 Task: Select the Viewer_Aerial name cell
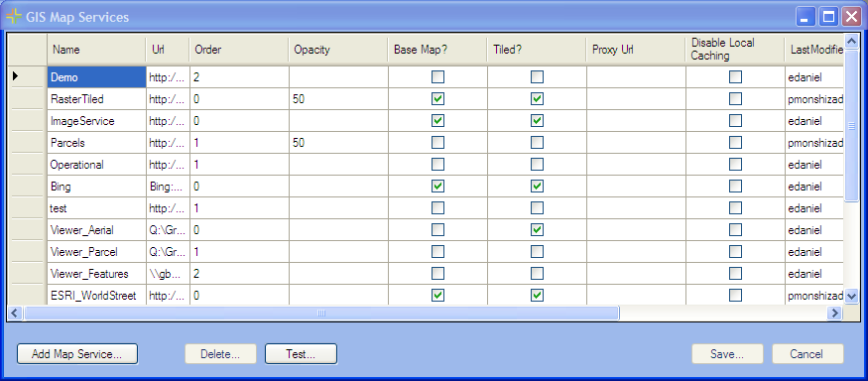coord(96,230)
